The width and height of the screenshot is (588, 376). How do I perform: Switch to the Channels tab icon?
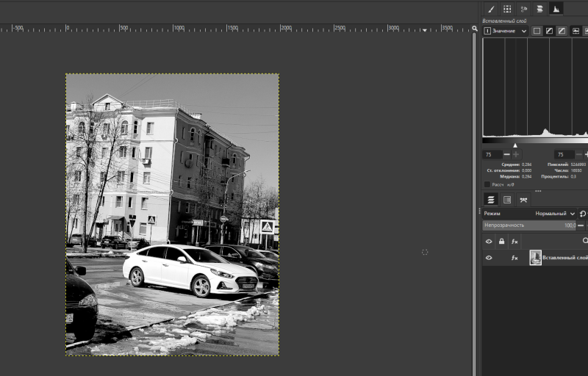[507, 199]
